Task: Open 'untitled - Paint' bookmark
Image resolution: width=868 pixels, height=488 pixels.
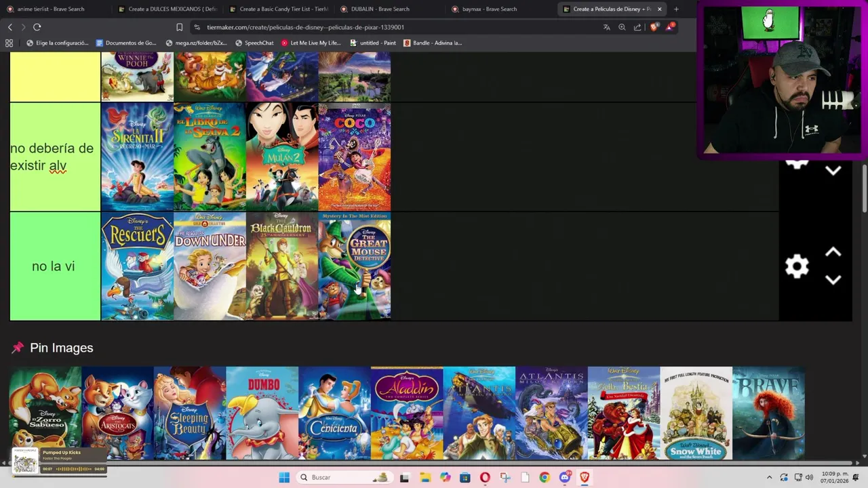Action: pyautogui.click(x=373, y=43)
